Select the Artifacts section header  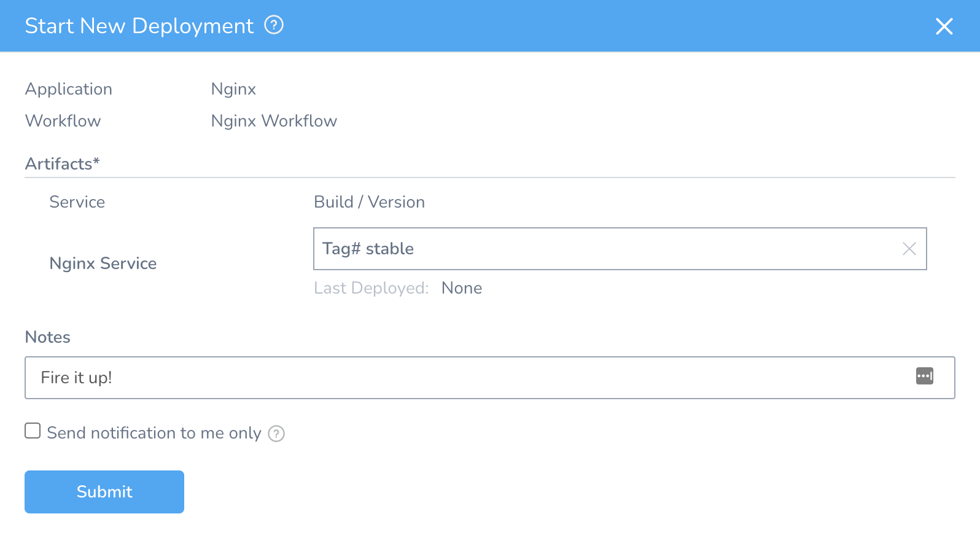tap(62, 163)
